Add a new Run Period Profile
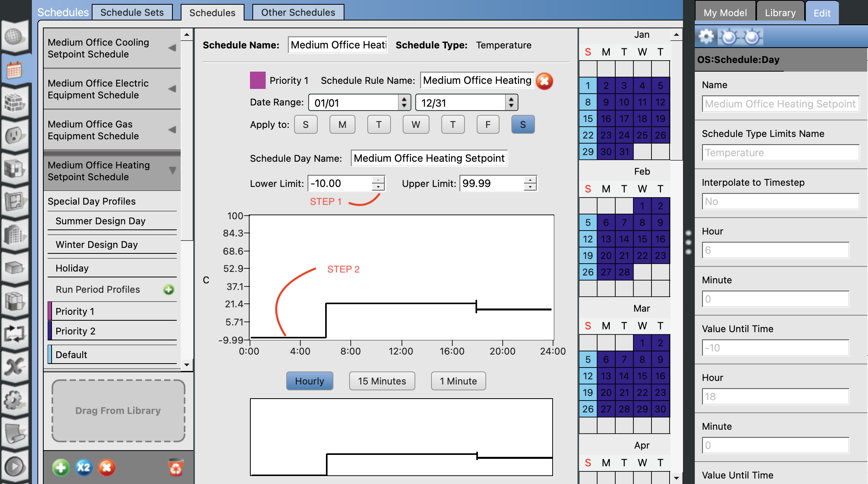Screen dimensions: 868x484 point(169,290)
